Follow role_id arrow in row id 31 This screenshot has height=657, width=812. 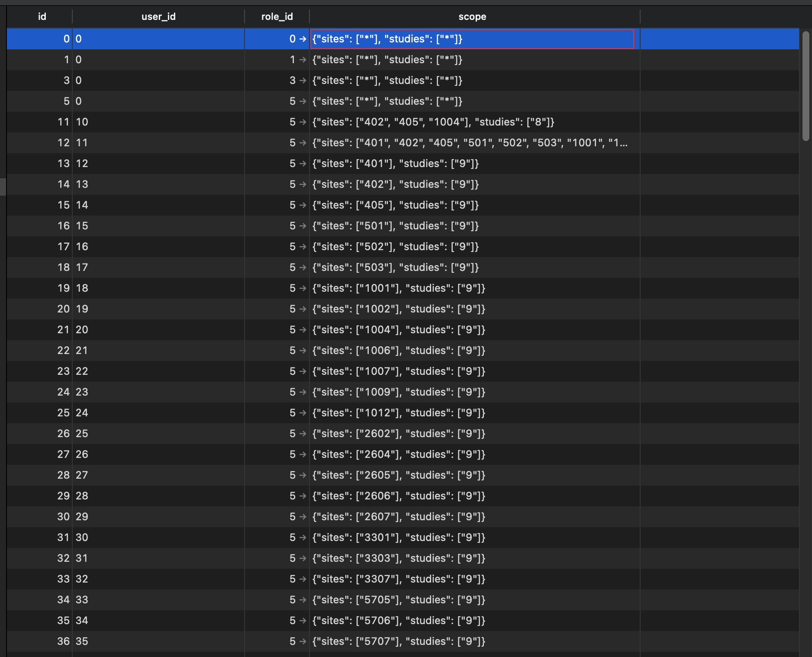(x=303, y=538)
